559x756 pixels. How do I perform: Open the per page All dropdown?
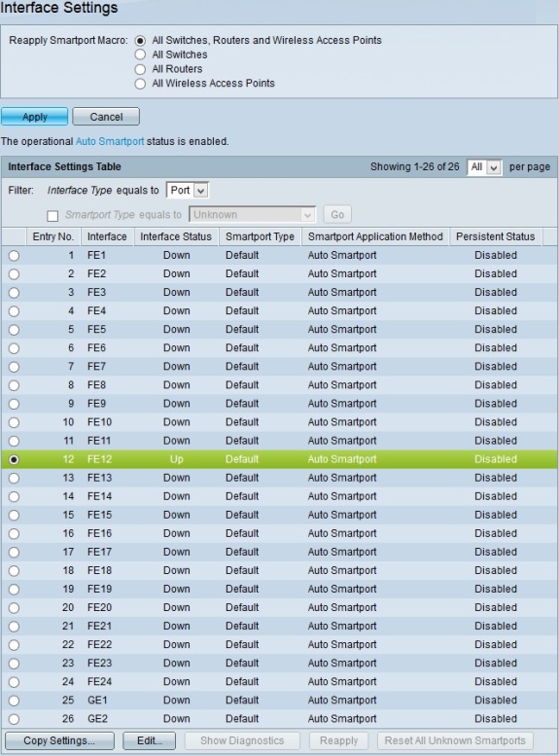point(484,167)
